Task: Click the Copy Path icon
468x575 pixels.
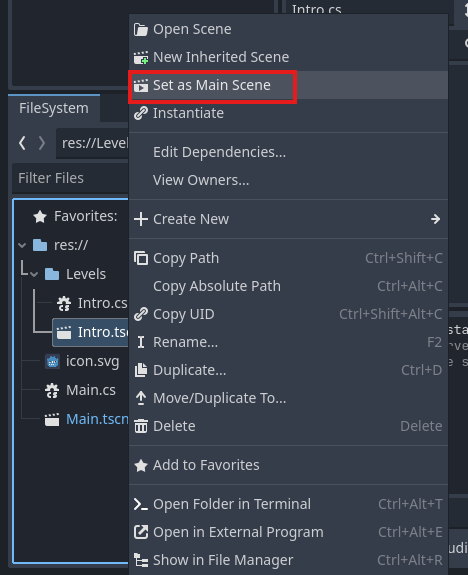Action: (141, 258)
